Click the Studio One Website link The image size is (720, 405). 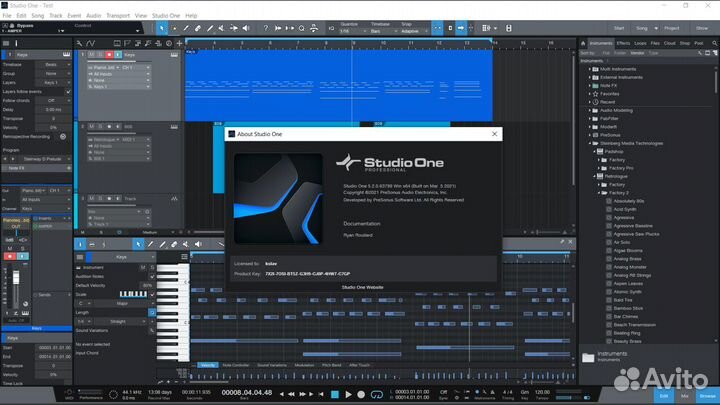362,287
